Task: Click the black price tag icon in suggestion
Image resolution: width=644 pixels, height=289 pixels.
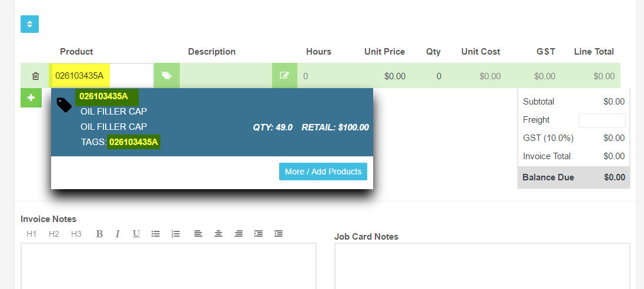Action: point(64,105)
